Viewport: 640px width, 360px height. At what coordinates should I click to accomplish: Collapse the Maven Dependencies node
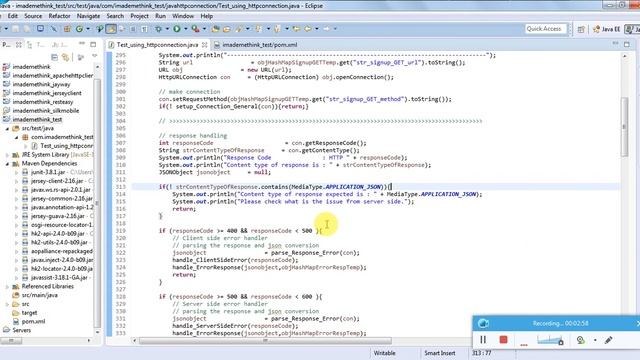tap(7, 164)
